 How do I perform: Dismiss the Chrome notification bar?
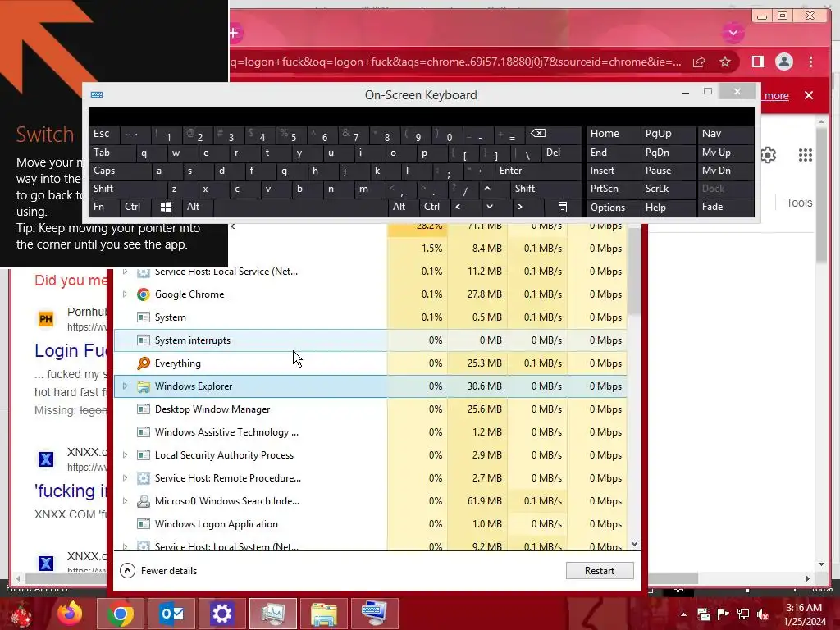(x=809, y=95)
